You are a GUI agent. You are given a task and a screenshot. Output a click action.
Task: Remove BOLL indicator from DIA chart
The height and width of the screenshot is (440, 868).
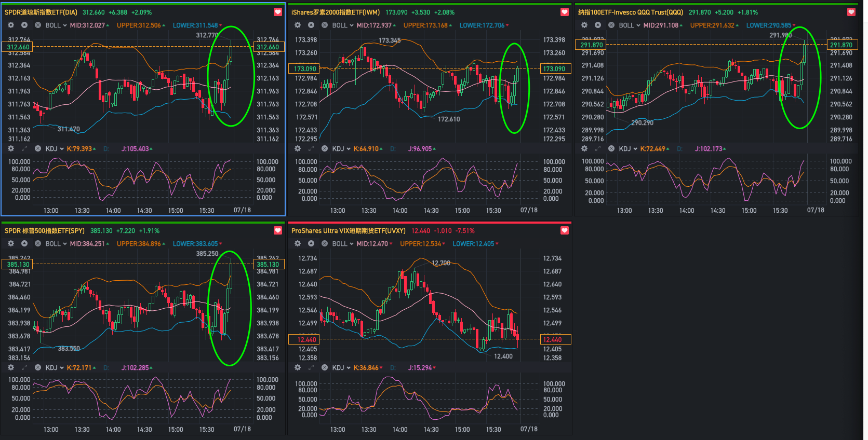point(38,25)
